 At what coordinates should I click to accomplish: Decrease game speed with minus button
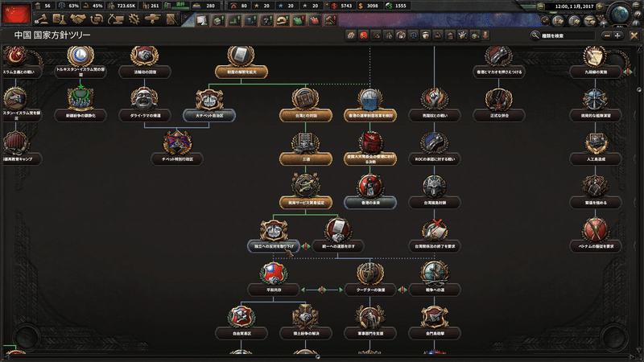(x=541, y=6)
